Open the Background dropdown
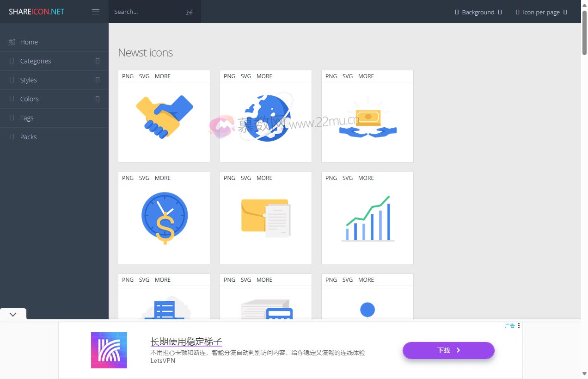 pos(478,12)
